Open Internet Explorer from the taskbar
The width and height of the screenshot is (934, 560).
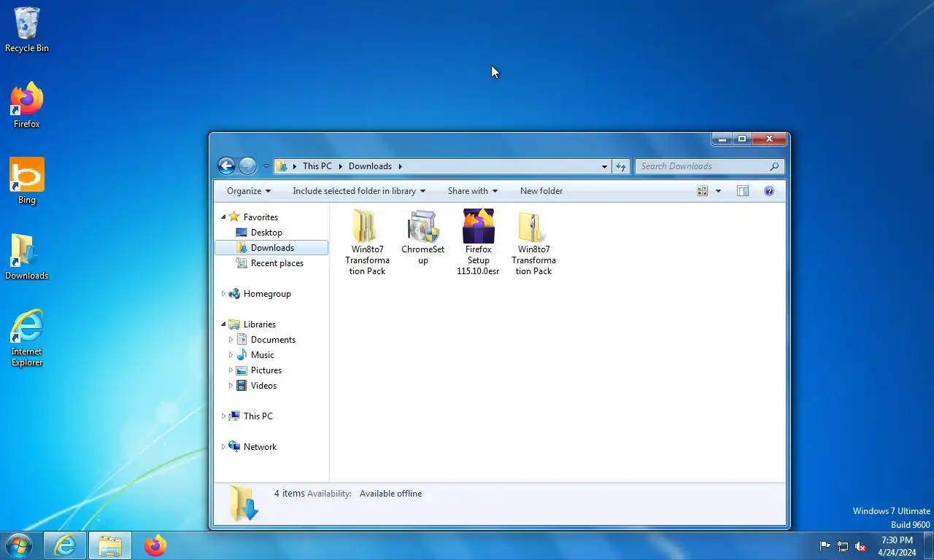(x=65, y=545)
